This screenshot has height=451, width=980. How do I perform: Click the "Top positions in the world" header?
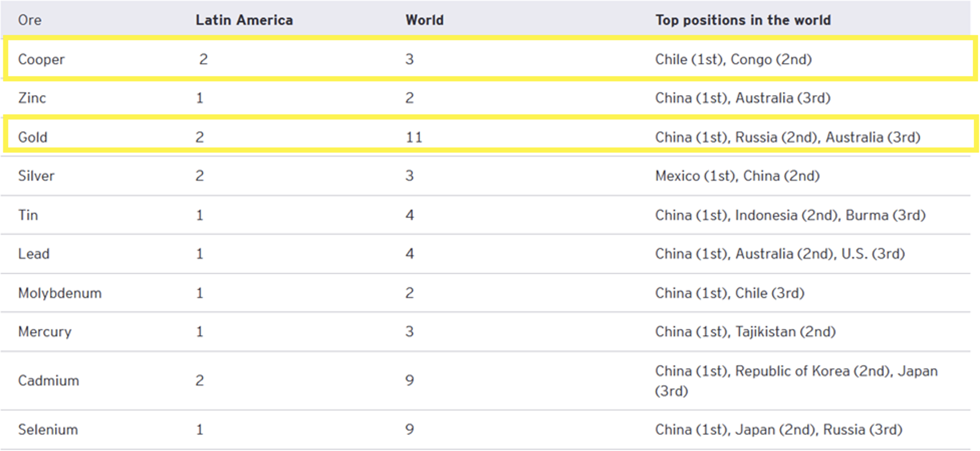743,20
